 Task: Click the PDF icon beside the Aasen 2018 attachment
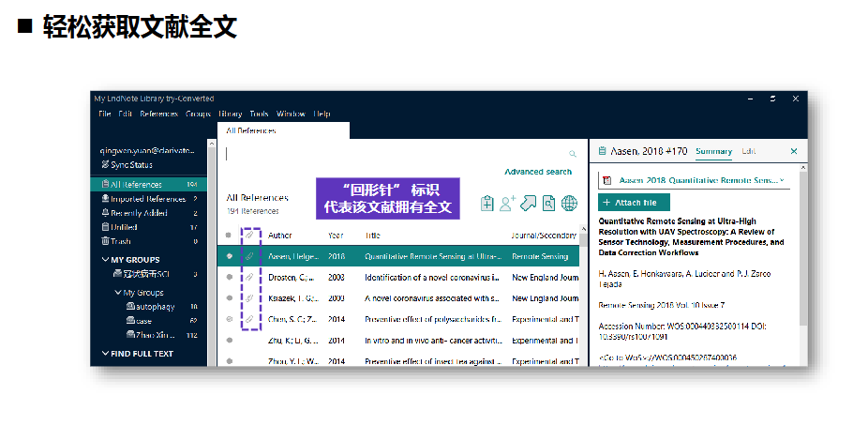coord(606,180)
